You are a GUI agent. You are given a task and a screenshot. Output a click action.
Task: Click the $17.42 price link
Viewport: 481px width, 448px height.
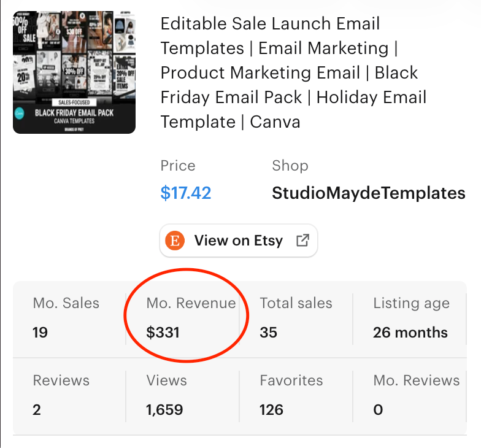tap(185, 193)
